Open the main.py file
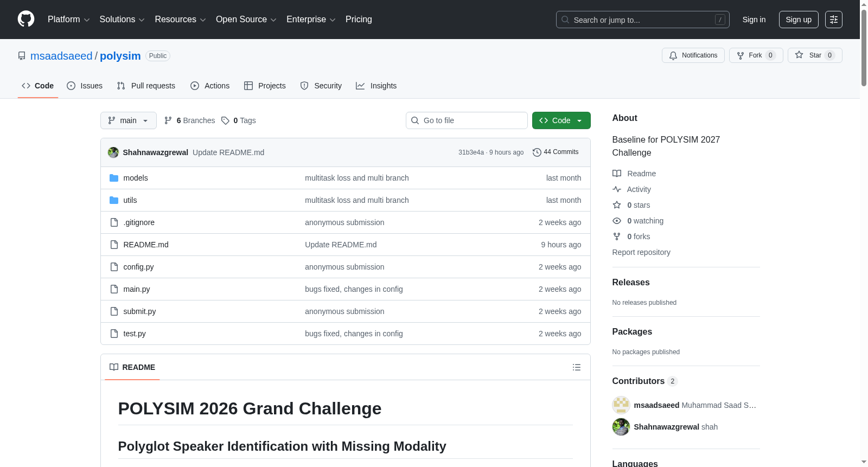 click(137, 289)
